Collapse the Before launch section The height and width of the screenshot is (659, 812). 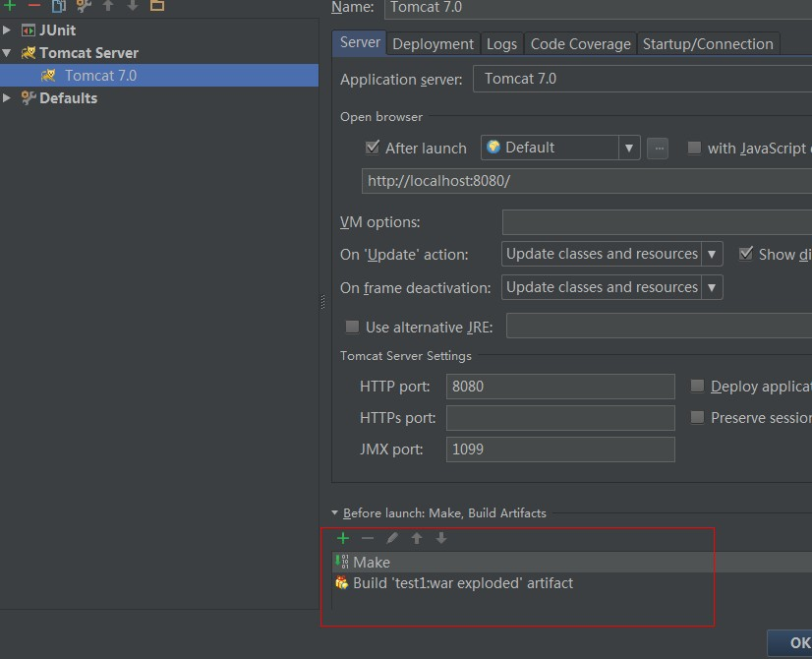tap(334, 512)
